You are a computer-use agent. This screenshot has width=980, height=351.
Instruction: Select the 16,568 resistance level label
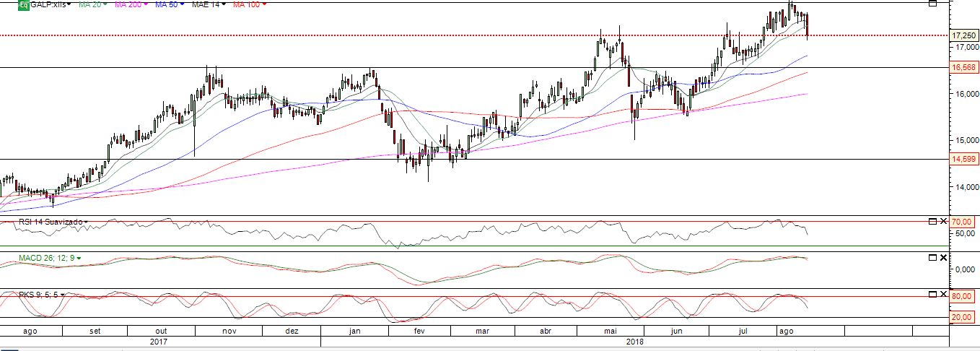click(963, 67)
